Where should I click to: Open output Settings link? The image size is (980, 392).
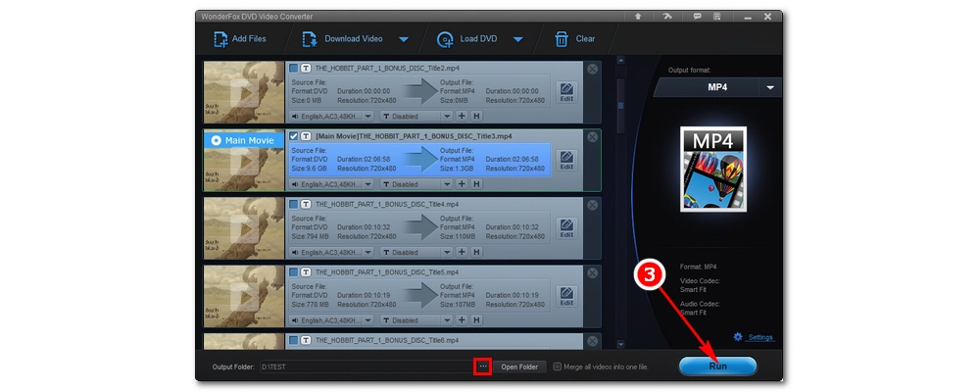(x=754, y=337)
